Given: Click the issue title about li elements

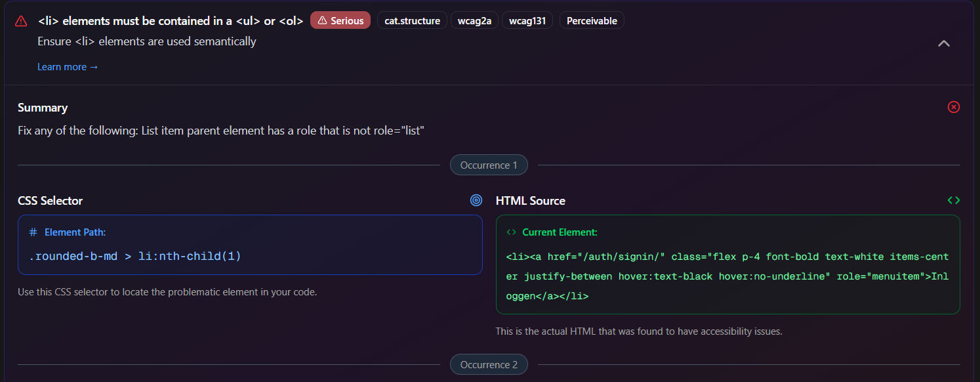Looking at the screenshot, I should click(171, 21).
